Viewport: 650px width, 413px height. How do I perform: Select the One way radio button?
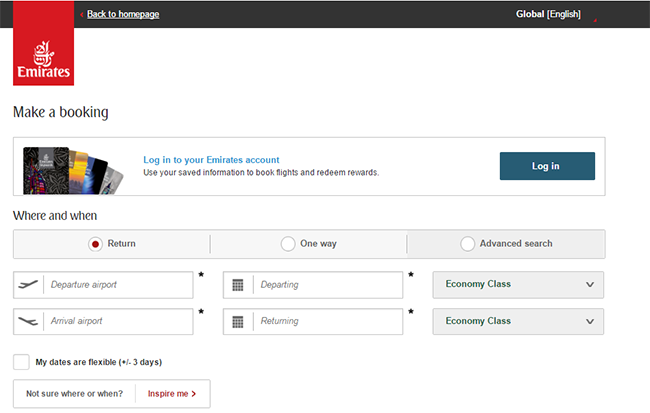coord(288,244)
